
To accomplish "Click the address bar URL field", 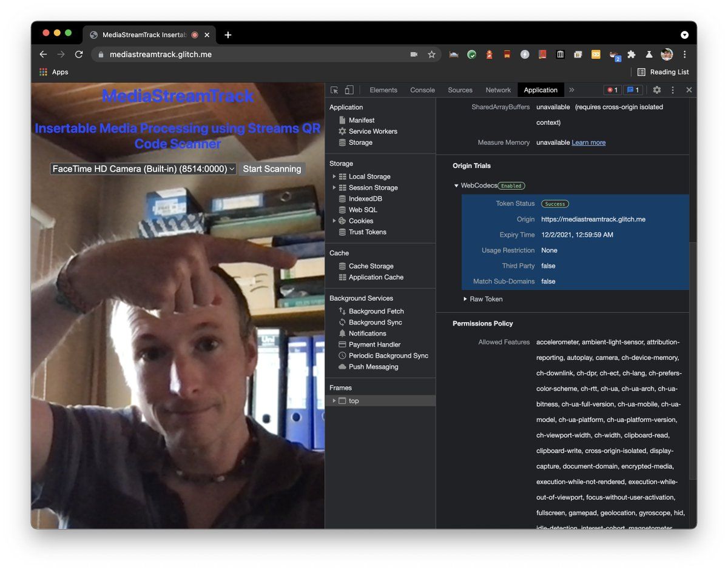I will (243, 55).
